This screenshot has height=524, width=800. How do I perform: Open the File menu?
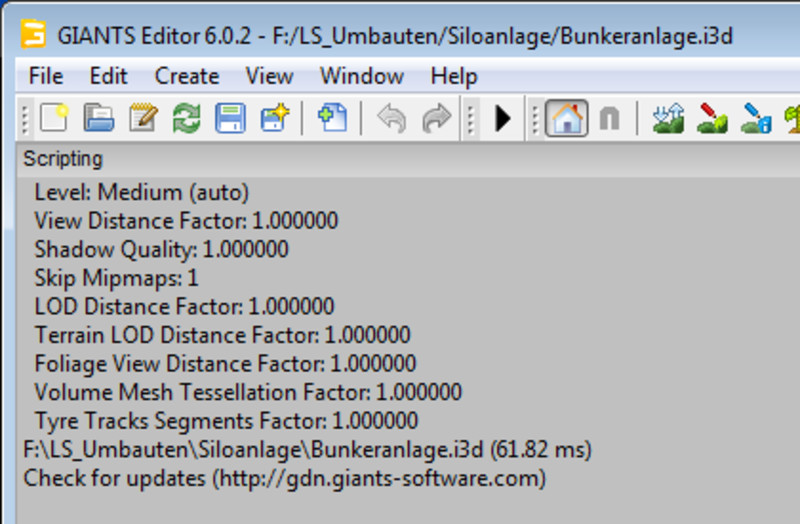click(x=46, y=76)
